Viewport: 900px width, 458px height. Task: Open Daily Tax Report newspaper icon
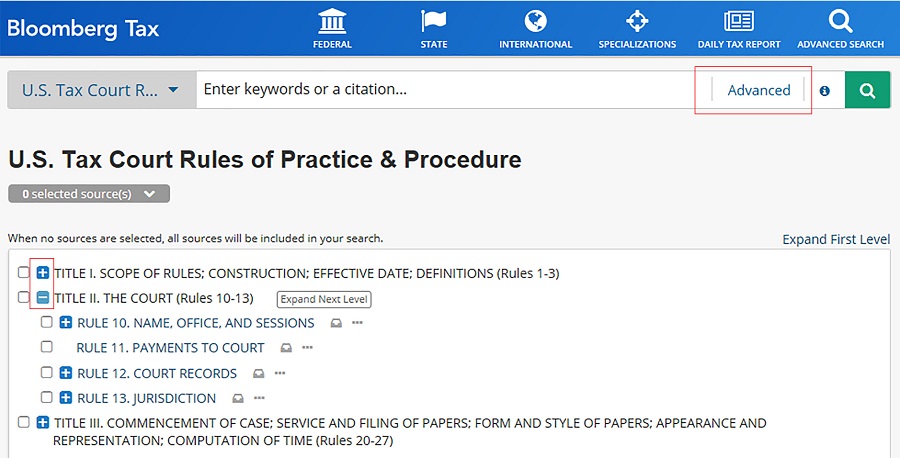739,22
